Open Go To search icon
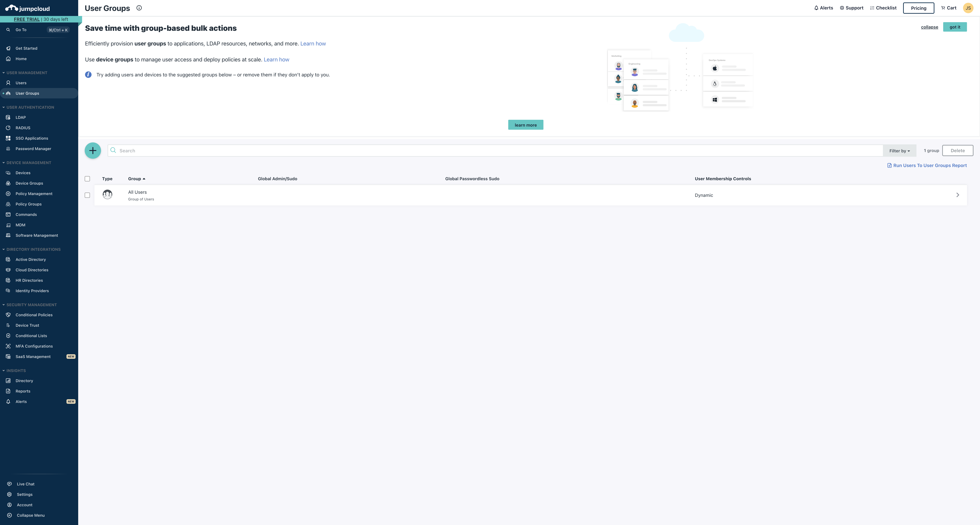The height and width of the screenshot is (525, 980). coord(8,30)
